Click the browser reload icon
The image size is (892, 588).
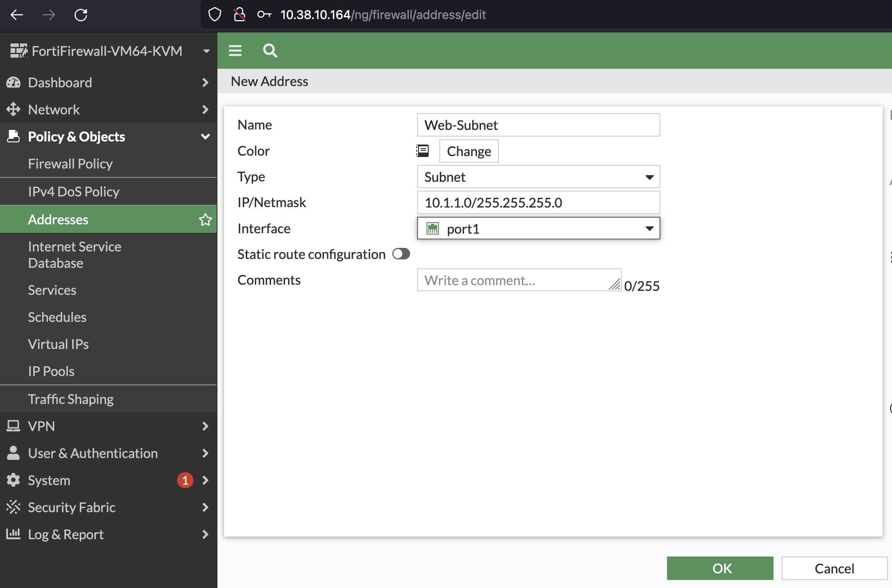(81, 15)
